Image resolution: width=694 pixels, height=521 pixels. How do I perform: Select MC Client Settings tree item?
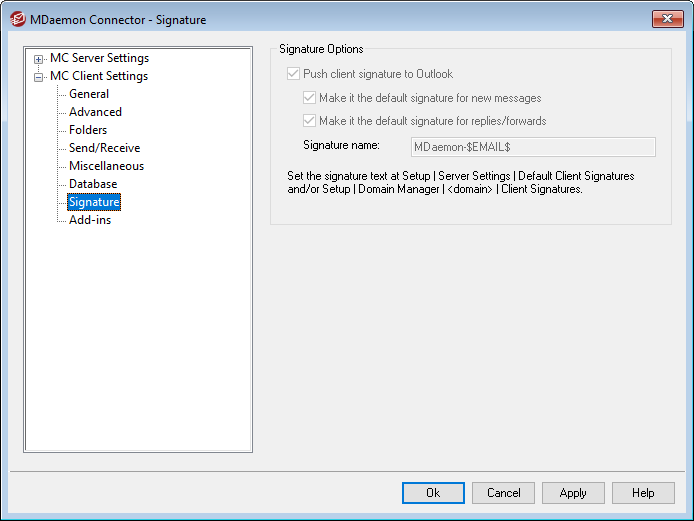[x=98, y=76]
